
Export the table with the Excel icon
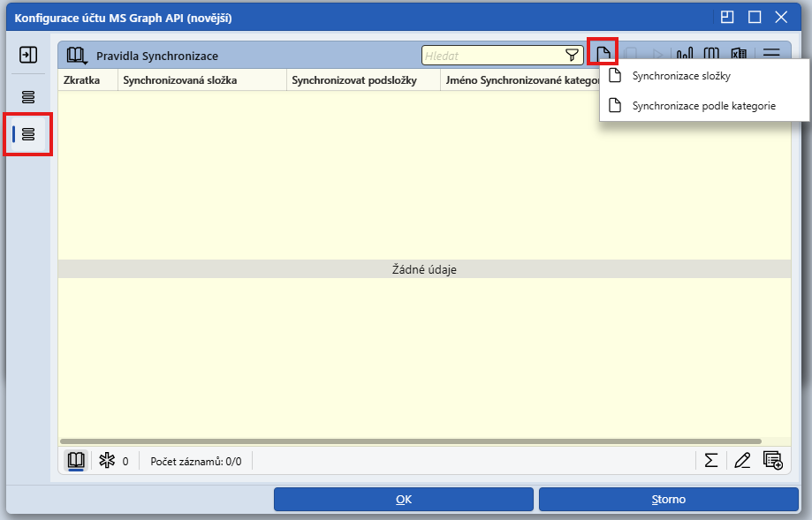point(739,55)
